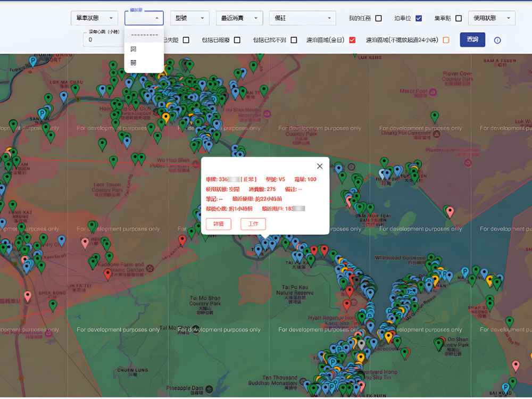
Task: Click the lone green marker below Mirror Pool
Action: point(435,117)
